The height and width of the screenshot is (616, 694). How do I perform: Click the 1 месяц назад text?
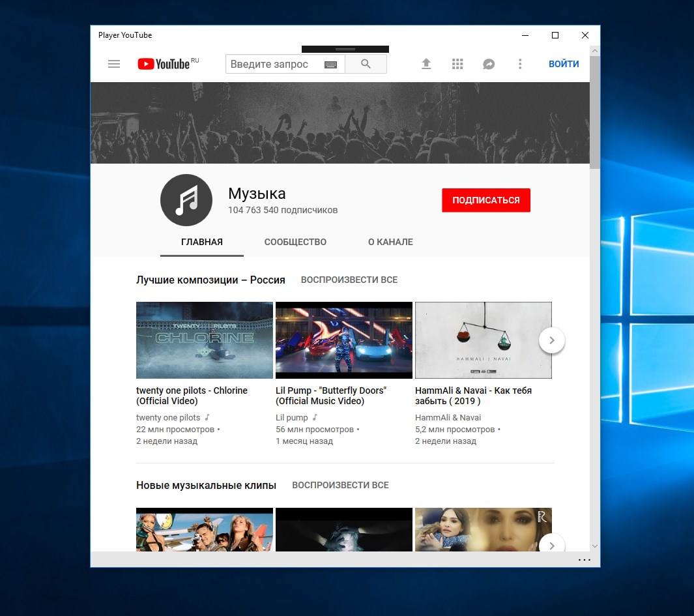pyautogui.click(x=304, y=441)
